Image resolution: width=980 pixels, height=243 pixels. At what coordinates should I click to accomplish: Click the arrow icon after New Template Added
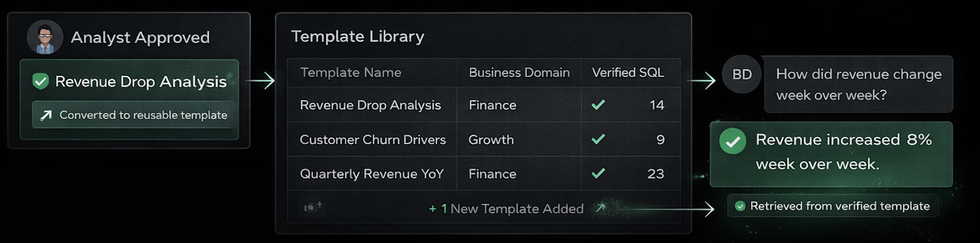[601, 208]
